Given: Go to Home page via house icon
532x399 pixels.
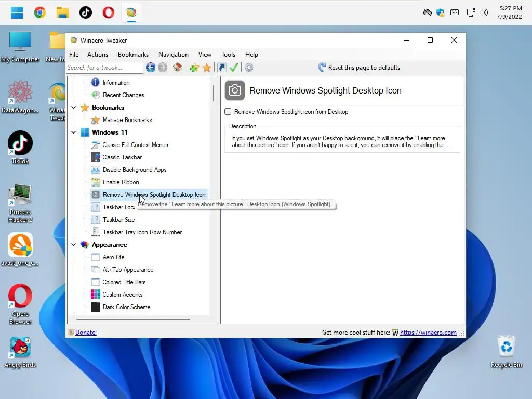Looking at the screenshot, I should pos(178,67).
